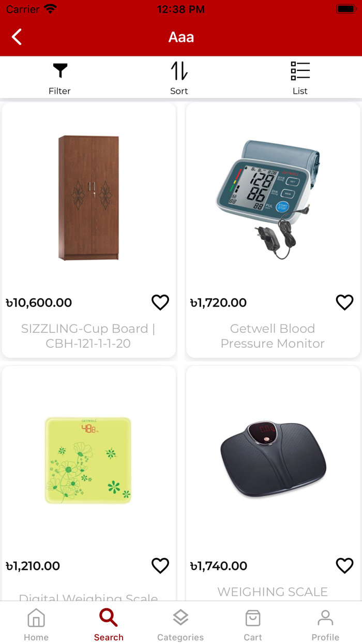Open the Filter options
The image size is (362, 644).
(60, 78)
